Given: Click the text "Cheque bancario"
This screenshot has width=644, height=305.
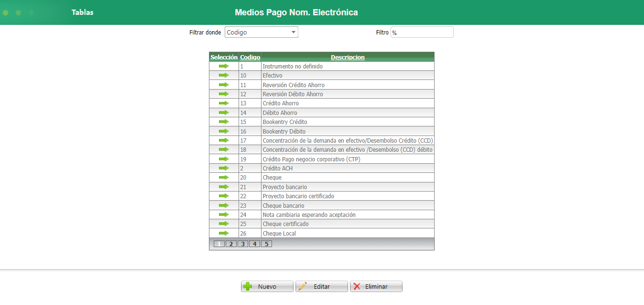Looking at the screenshot, I should click(283, 206).
